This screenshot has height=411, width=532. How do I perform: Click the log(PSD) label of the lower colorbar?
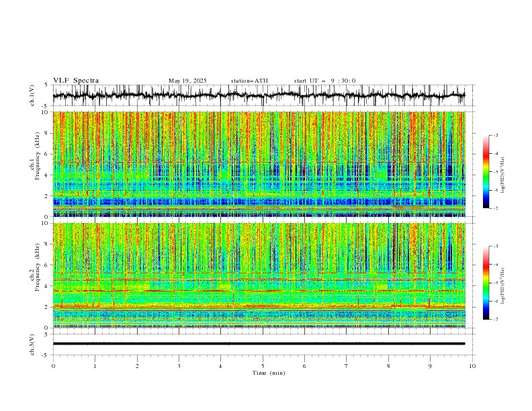[x=503, y=286]
